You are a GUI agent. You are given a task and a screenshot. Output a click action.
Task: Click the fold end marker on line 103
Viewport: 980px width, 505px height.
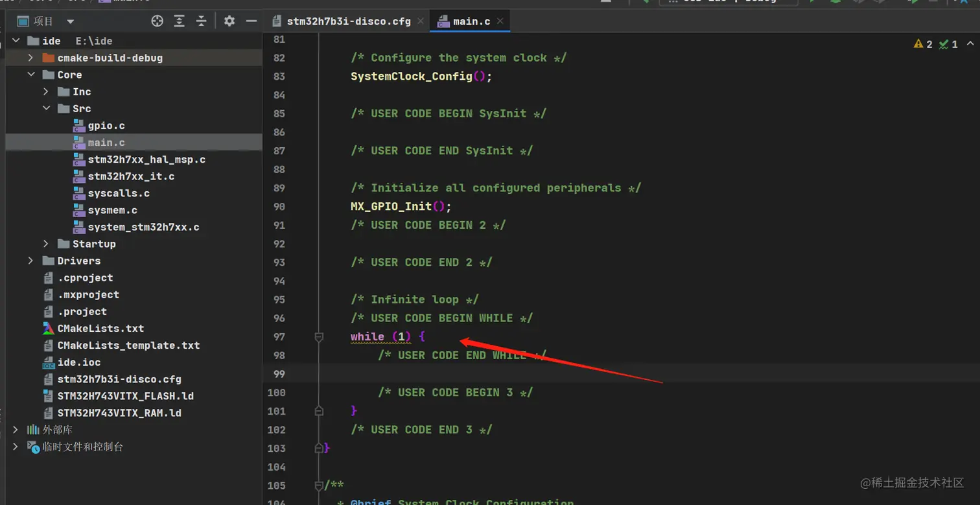point(319,448)
